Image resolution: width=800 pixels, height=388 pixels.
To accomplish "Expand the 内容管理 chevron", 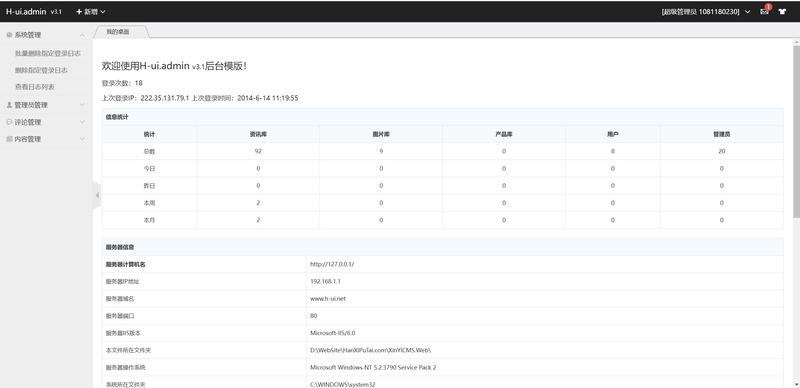I will coord(82,139).
